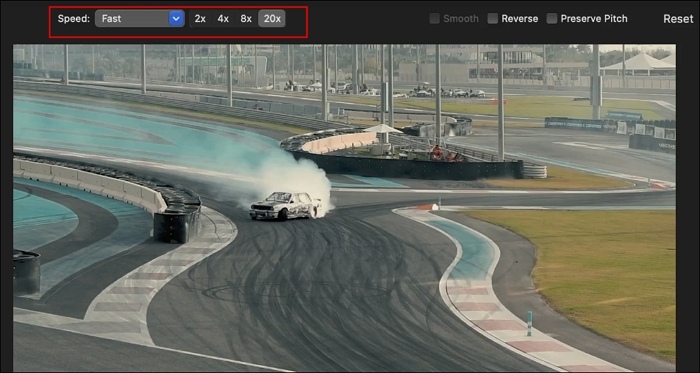Click the drifting car video preview
This screenshot has height=373, width=700.
(344, 208)
